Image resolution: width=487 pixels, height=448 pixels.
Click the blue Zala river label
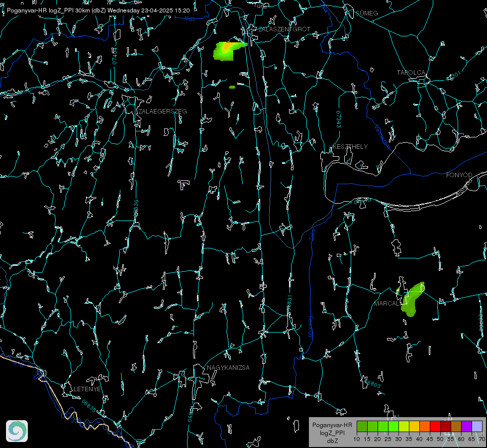tap(312, 235)
